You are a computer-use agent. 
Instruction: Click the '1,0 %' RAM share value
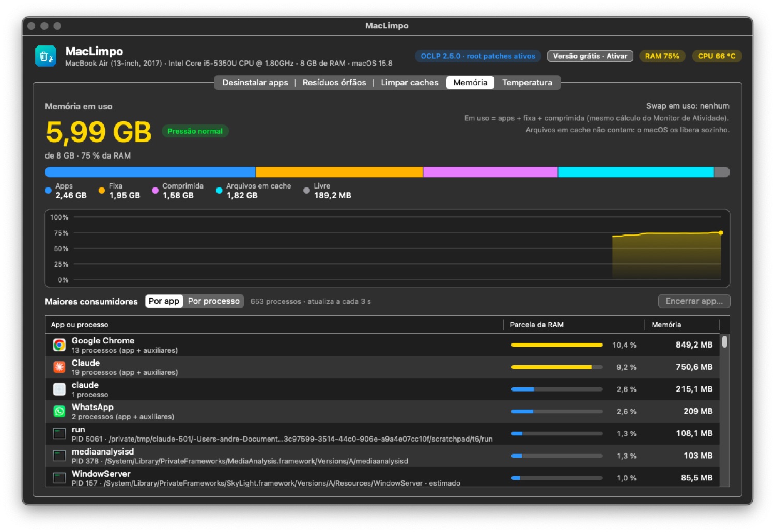click(x=626, y=478)
